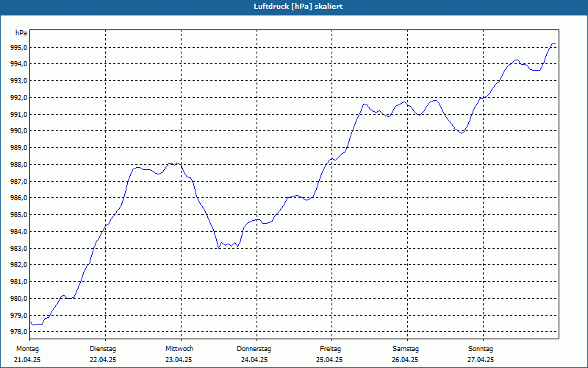
Task: Click the date 22.04.25
Action: 103,360
